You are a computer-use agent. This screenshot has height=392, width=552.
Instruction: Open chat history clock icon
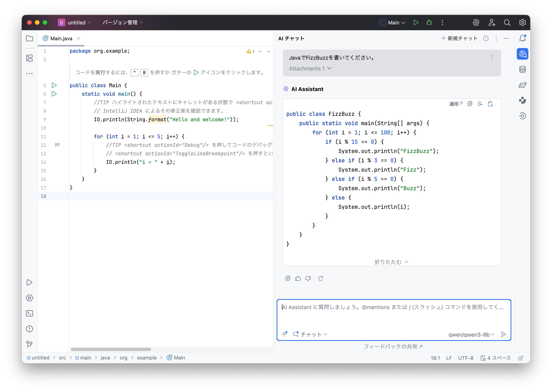pos(486,38)
